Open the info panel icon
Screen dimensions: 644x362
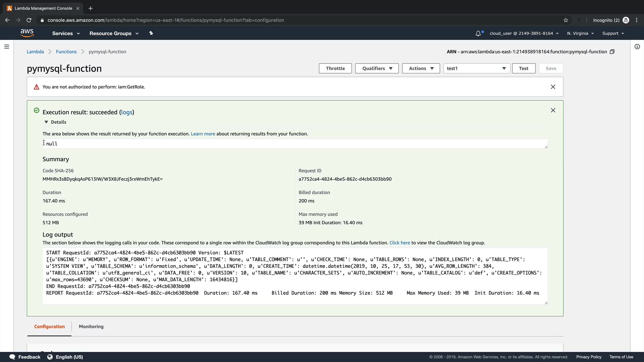click(637, 47)
